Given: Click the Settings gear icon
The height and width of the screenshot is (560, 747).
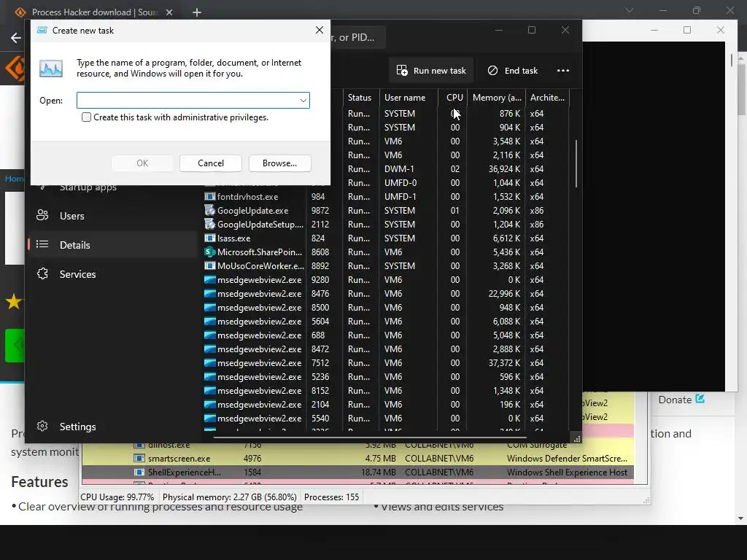Looking at the screenshot, I should tap(42, 426).
